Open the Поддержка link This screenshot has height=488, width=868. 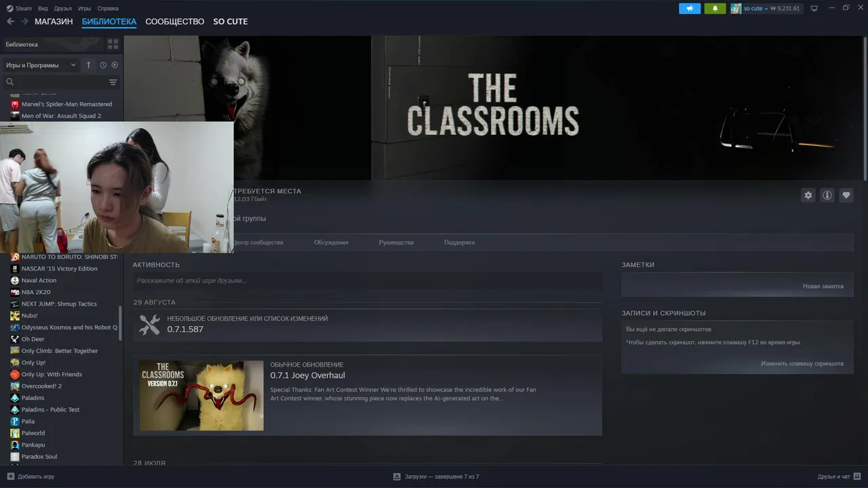(x=459, y=242)
